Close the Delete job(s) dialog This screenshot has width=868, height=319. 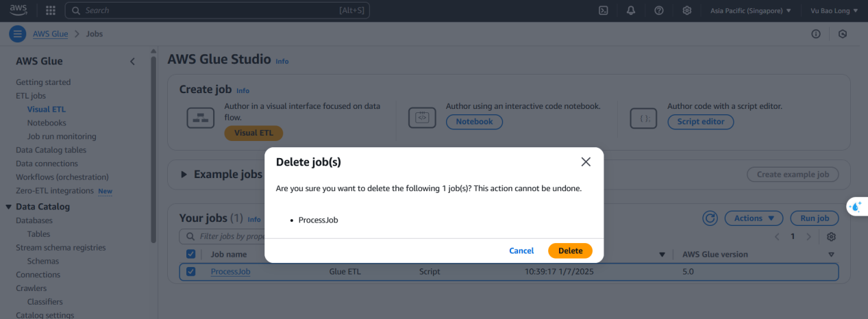tap(586, 162)
